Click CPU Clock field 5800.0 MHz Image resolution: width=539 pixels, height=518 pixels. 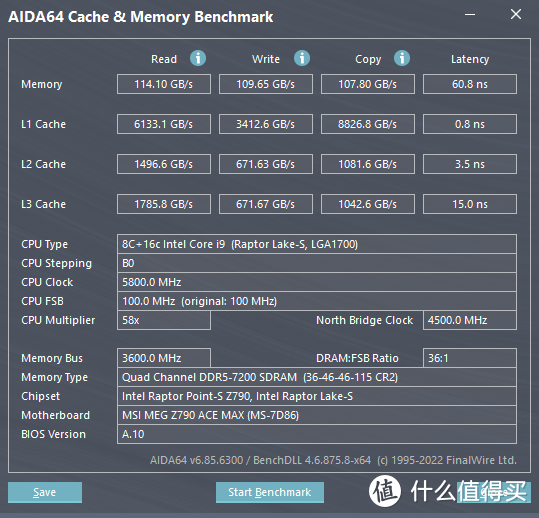(x=317, y=282)
